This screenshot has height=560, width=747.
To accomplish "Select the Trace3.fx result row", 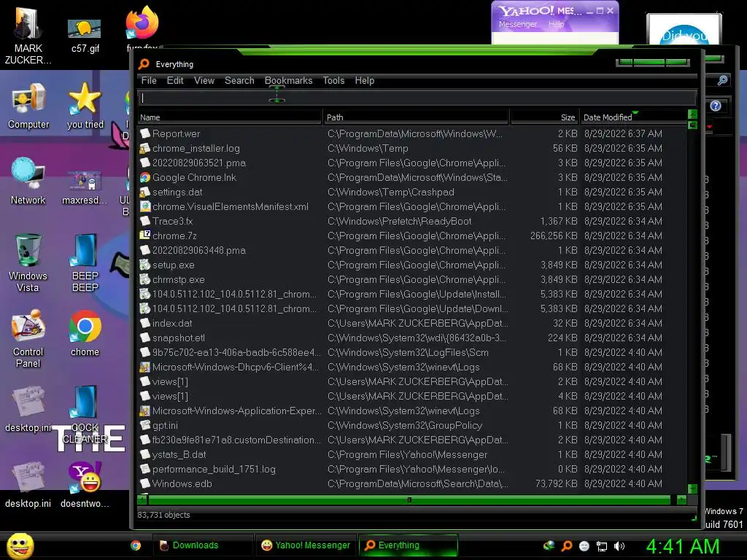I will pyautogui.click(x=412, y=222).
